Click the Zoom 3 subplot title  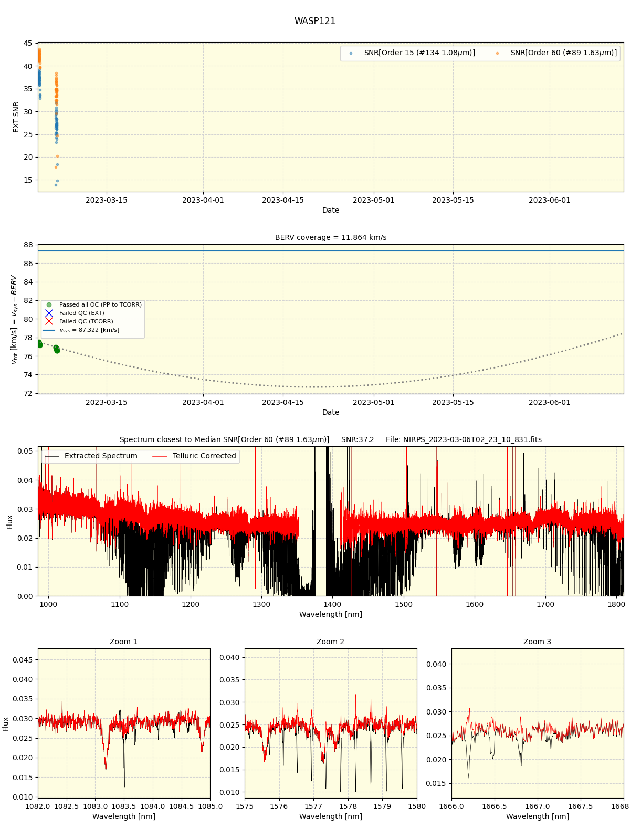538,642
